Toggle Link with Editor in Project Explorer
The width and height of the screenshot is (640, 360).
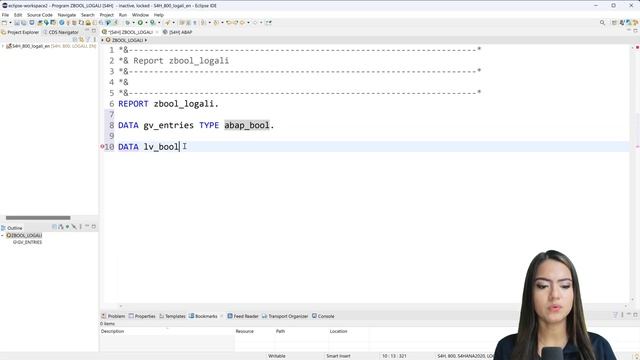point(82,40)
